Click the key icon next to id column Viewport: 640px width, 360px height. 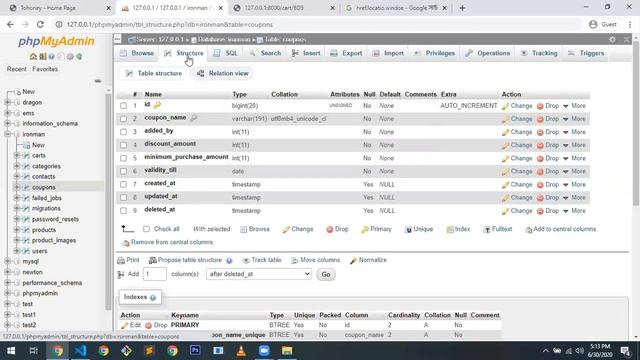point(157,105)
